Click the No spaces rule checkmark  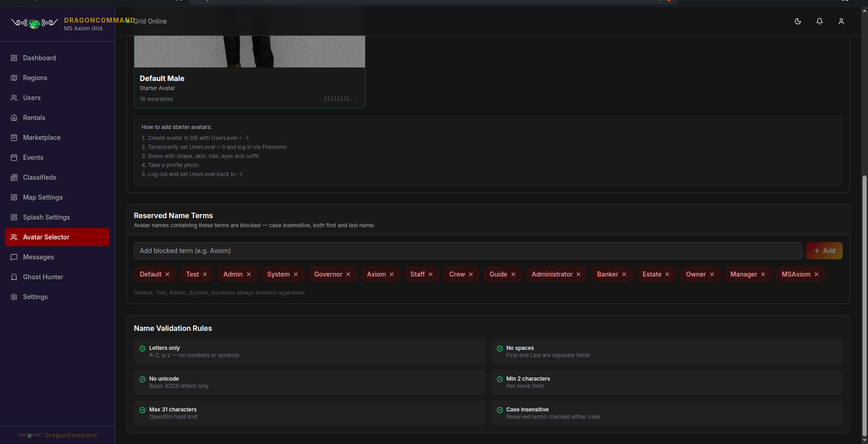point(500,349)
